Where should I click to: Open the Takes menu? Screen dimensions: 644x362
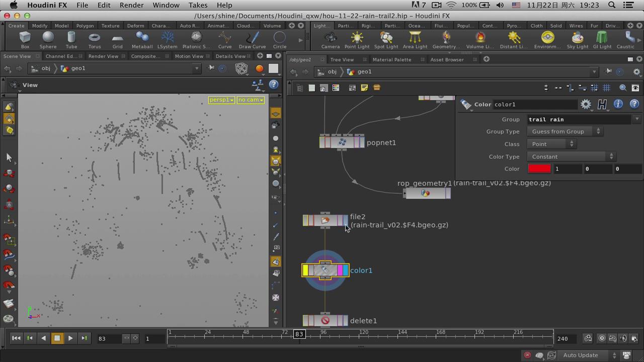(x=198, y=5)
